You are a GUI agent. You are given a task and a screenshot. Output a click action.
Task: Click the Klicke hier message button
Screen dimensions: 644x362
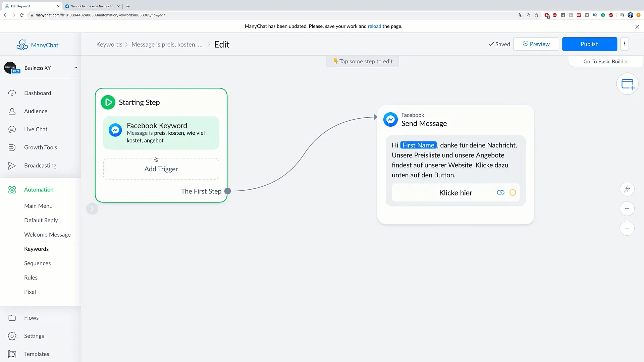coord(455,193)
